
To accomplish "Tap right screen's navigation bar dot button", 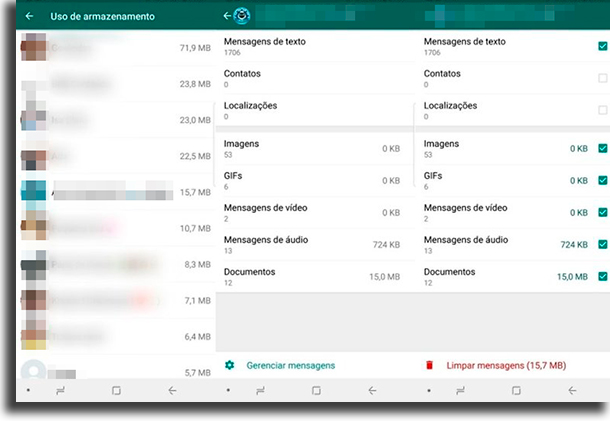I will (428, 390).
